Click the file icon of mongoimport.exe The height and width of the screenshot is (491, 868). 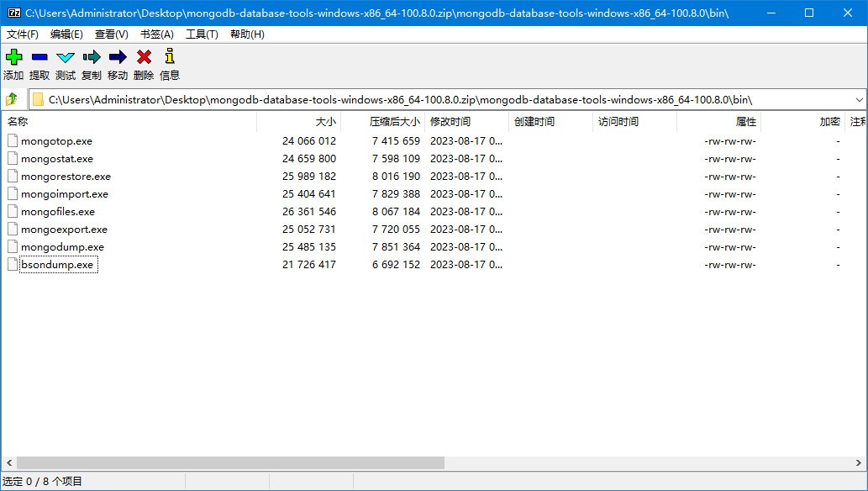[x=12, y=194]
